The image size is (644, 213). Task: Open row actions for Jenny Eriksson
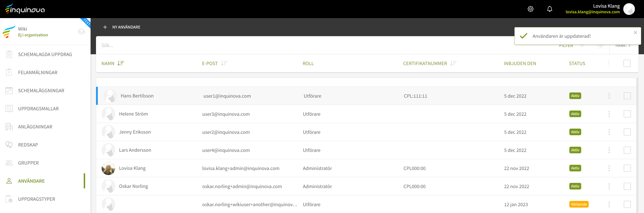[609, 132]
